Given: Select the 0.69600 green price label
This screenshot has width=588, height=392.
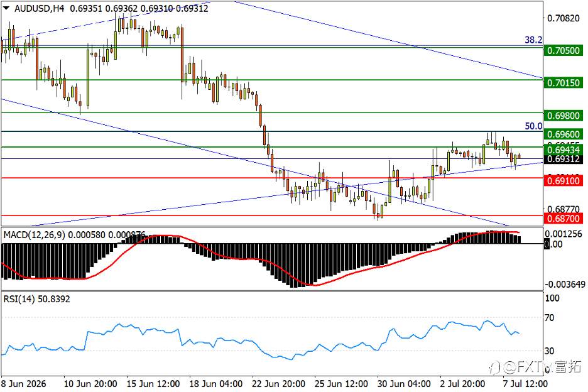Looking at the screenshot, I should [x=563, y=134].
